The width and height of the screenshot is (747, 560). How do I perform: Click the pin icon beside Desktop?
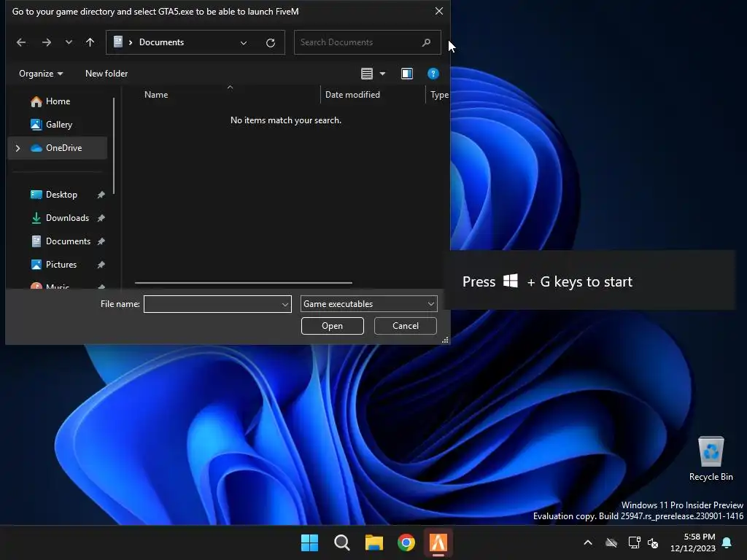coord(101,195)
